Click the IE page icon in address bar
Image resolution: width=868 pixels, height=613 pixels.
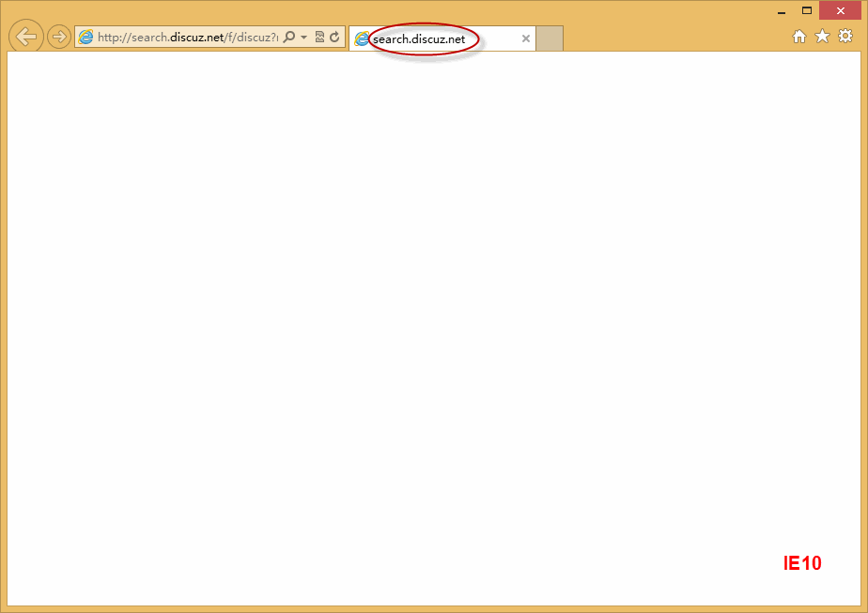85,37
